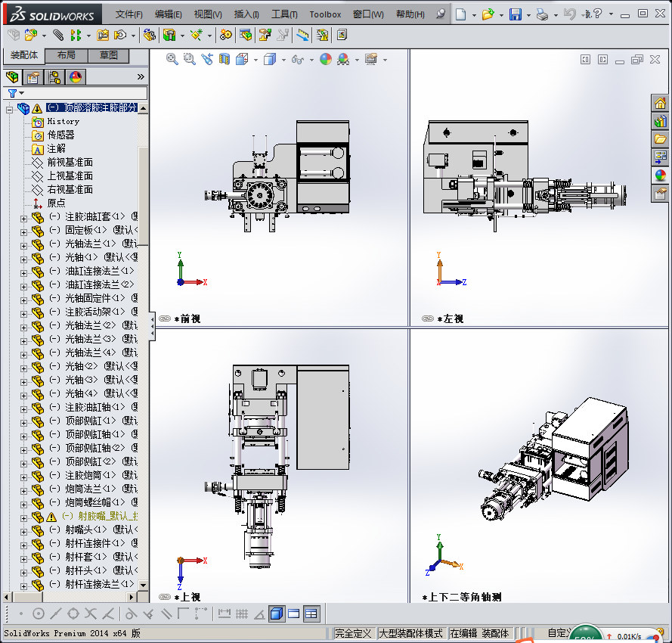Toggle the four view viewport button
This screenshot has width=672, height=643.
click(311, 613)
